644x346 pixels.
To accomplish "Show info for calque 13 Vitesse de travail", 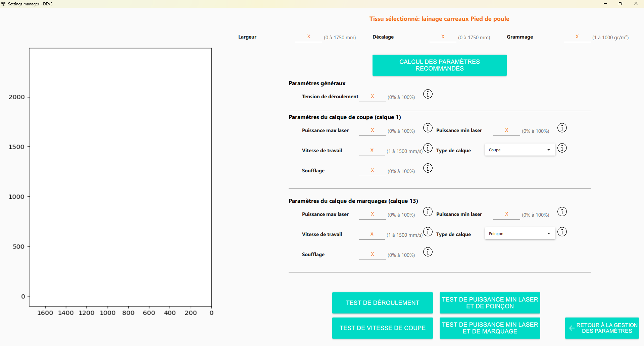I will click(428, 232).
